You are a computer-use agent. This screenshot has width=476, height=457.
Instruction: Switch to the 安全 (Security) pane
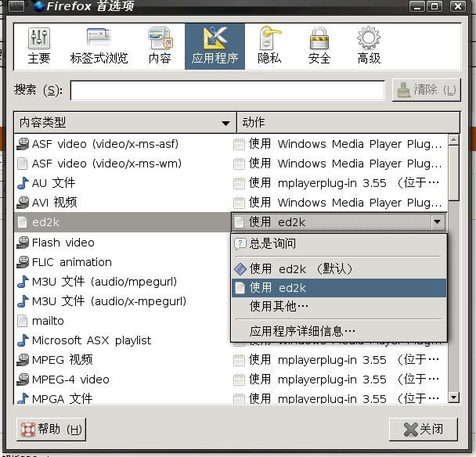(x=319, y=46)
